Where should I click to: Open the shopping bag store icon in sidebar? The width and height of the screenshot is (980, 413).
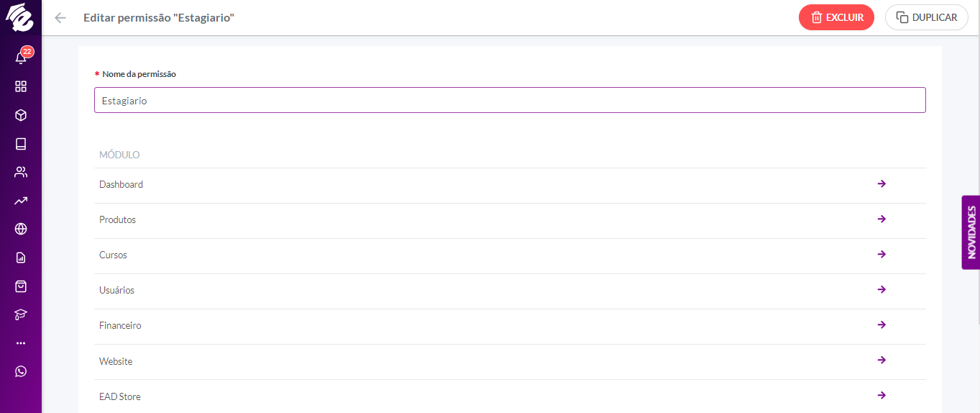pos(21,286)
